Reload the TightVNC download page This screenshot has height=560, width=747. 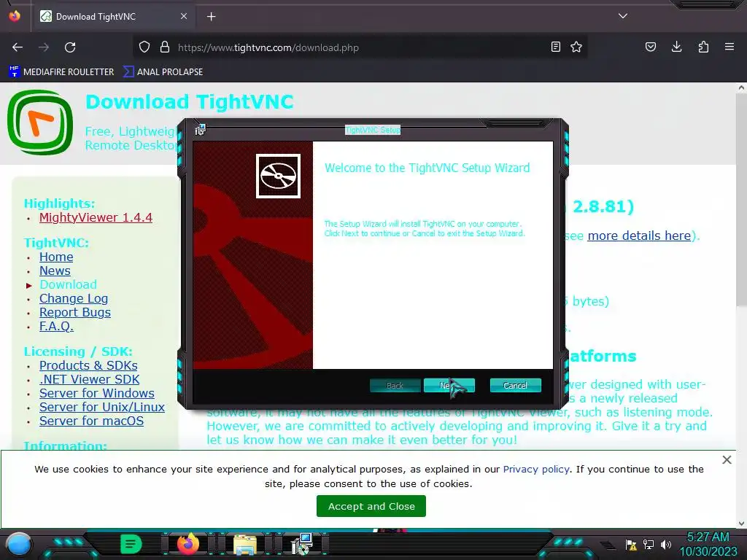[x=70, y=47]
